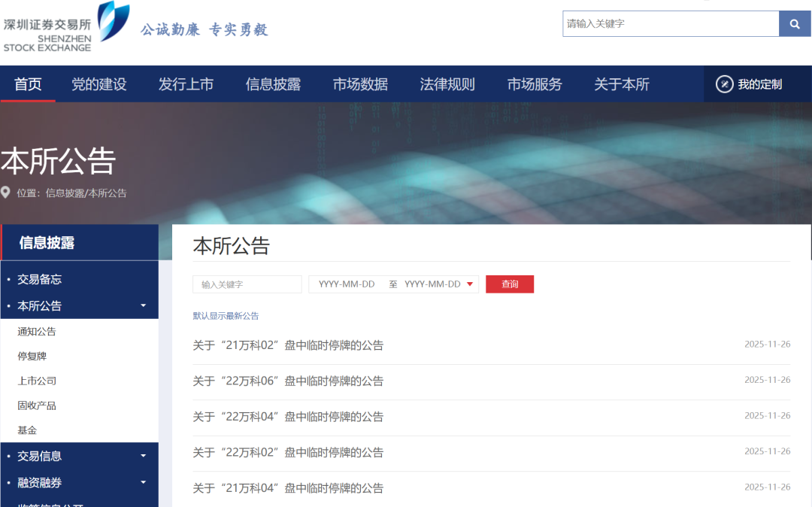Collapse the 本所公告 sidebar section

[x=143, y=306]
